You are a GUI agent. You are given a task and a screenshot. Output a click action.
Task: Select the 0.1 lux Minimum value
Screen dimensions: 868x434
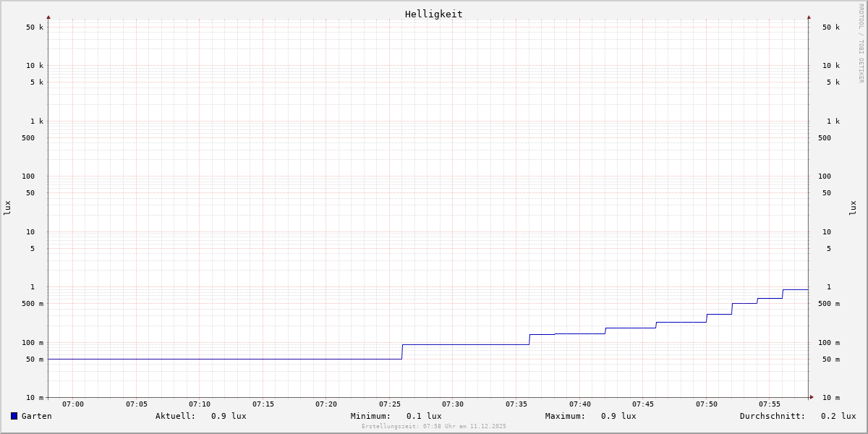(x=424, y=416)
